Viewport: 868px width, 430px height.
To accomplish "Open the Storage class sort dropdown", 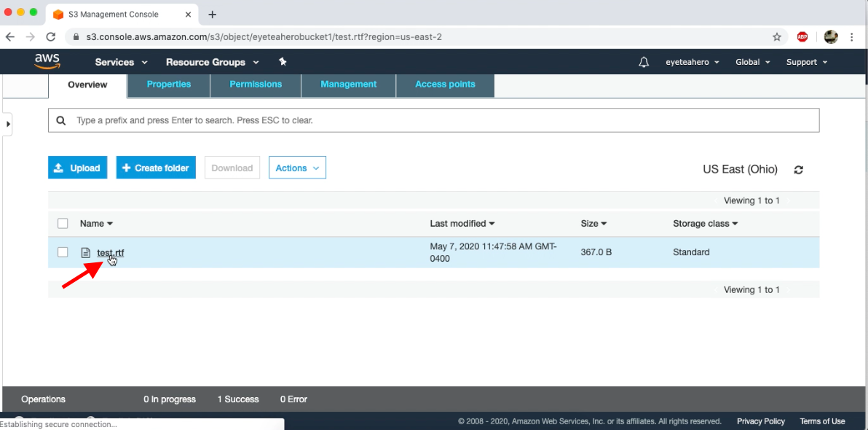I will (705, 223).
